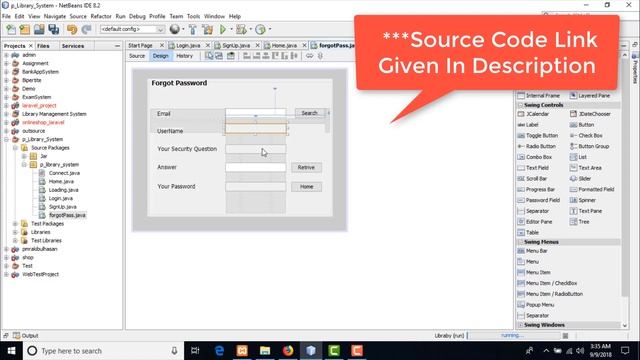Pick Menu Item / RadioButton from palette
The image size is (640, 360).
click(550, 294)
